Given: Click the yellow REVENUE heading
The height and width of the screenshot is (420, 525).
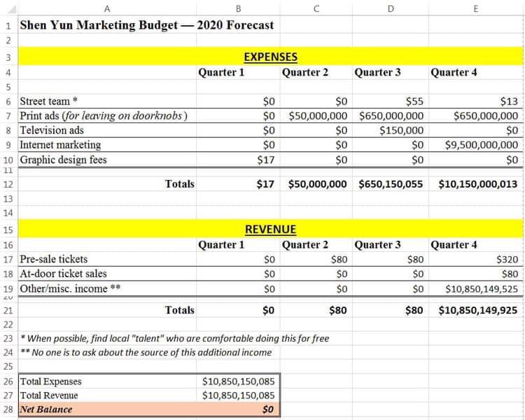Looking at the screenshot, I should tap(270, 229).
